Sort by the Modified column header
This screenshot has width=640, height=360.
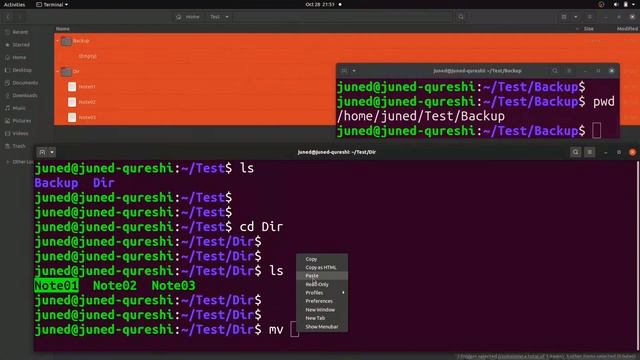[627, 29]
